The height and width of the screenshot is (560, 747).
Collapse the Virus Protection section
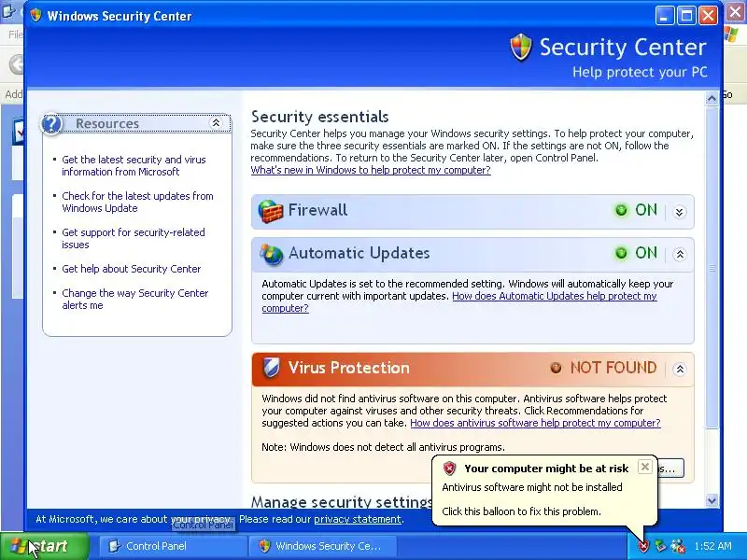(680, 369)
